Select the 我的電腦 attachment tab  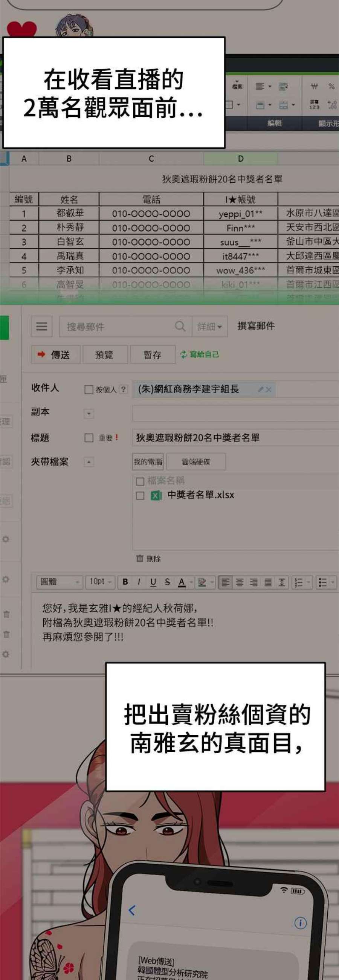(x=148, y=462)
